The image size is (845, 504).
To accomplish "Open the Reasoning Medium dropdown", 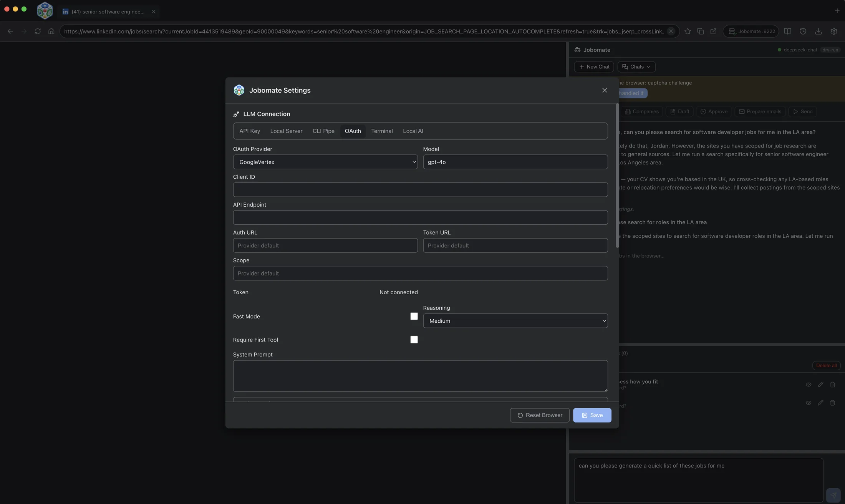I will [x=515, y=321].
